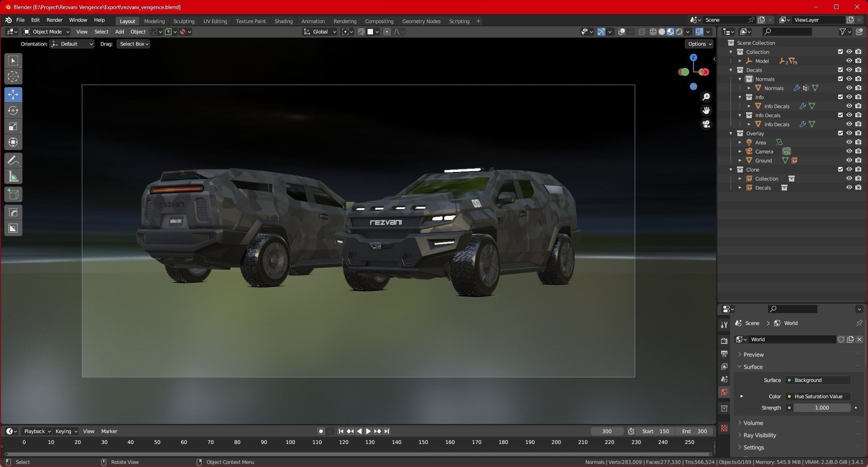Viewport: 868px width, 467px height.
Task: Click the pan view hand icon
Action: click(706, 110)
